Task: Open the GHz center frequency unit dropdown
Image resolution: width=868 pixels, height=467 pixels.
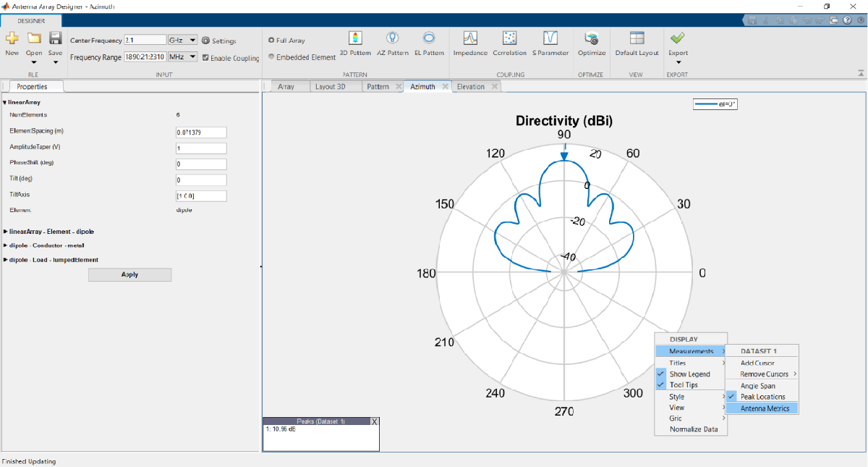Action: click(x=182, y=41)
